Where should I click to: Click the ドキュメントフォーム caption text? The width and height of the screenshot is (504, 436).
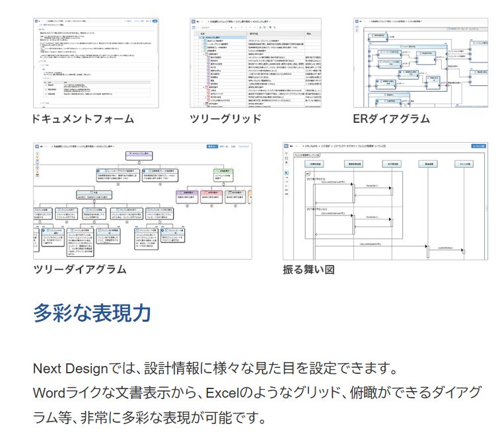[x=83, y=119]
